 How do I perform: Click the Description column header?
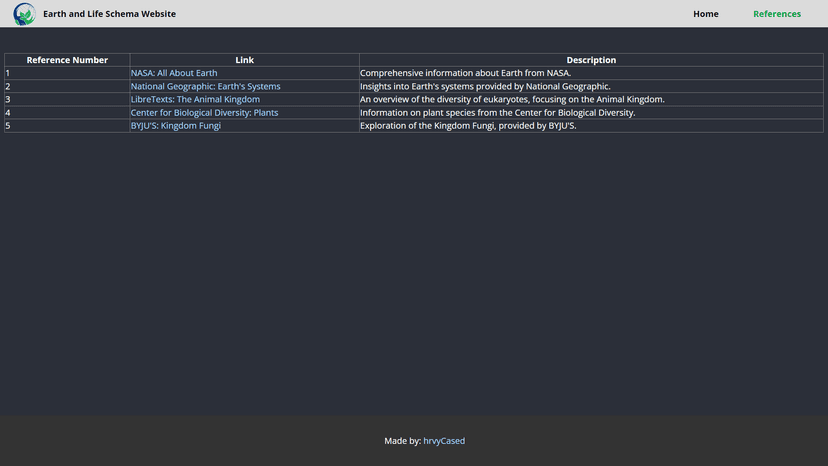click(591, 60)
